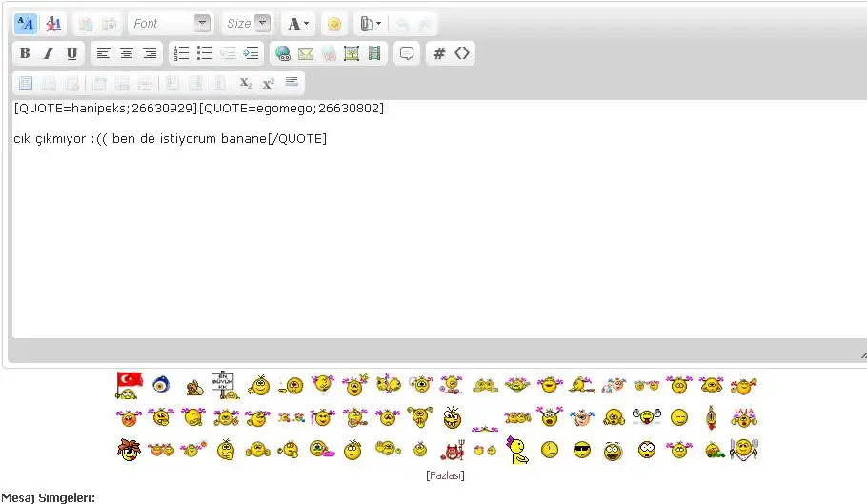Click the toolbar smiley insert button
This screenshot has width=867, height=504.
coord(333,24)
